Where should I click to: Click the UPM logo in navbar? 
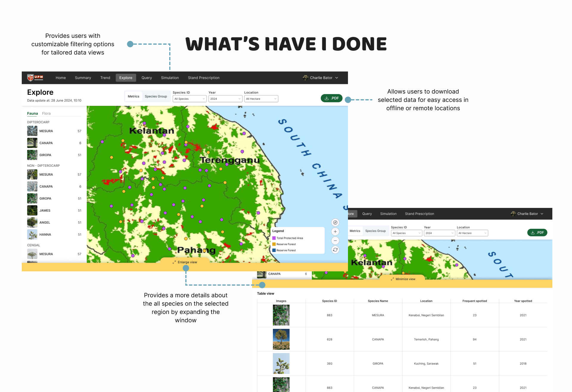(35, 78)
